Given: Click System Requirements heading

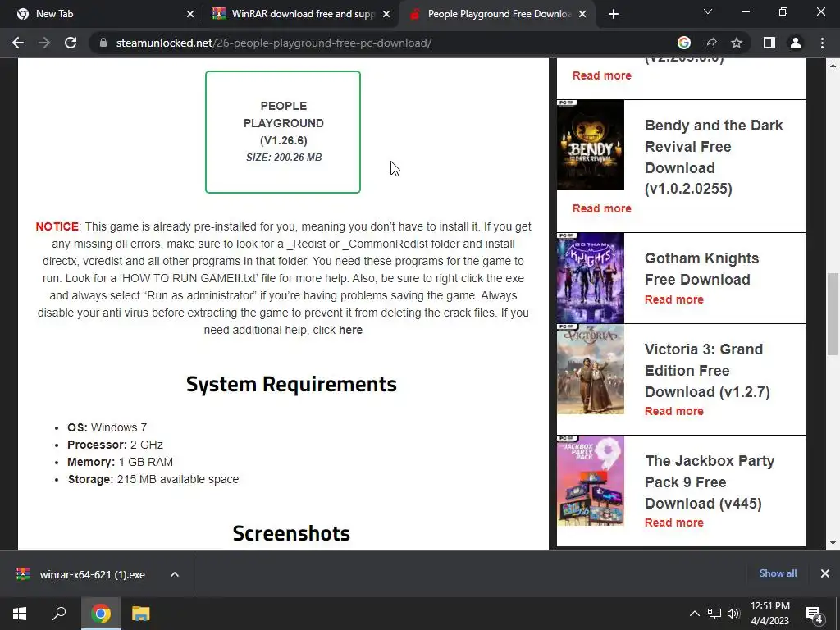Looking at the screenshot, I should tap(291, 384).
